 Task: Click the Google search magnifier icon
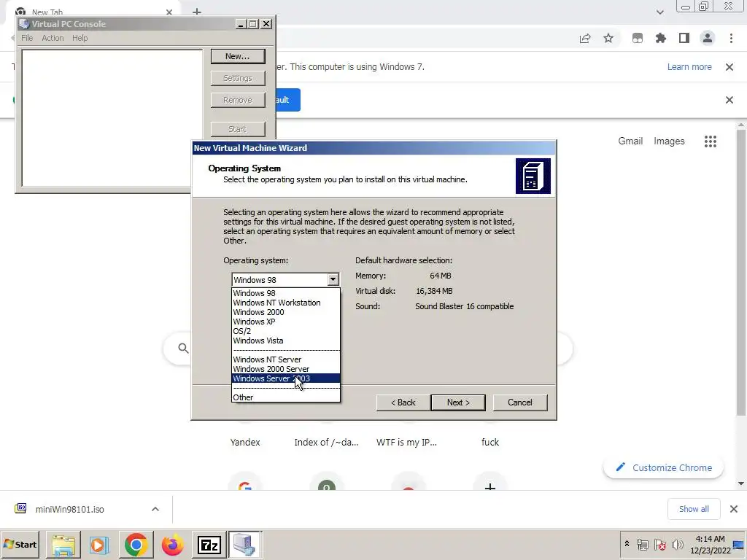[x=183, y=348]
